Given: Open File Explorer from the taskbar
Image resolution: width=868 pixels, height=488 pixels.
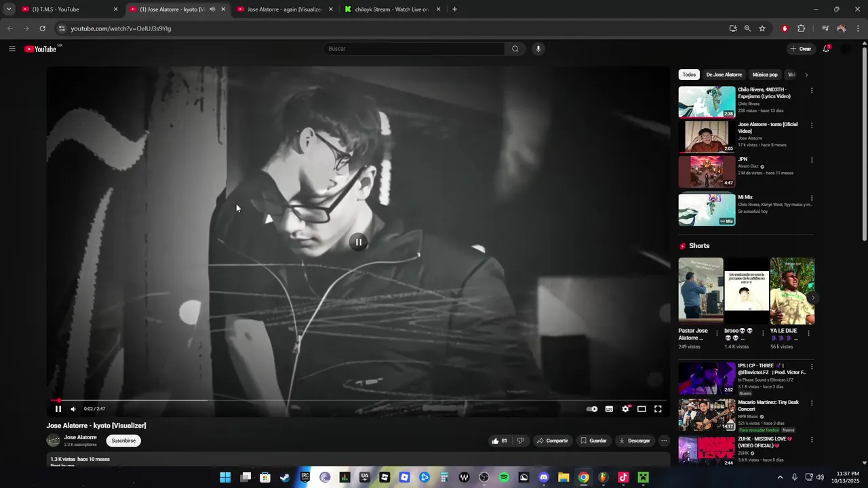Looking at the screenshot, I should click(564, 477).
